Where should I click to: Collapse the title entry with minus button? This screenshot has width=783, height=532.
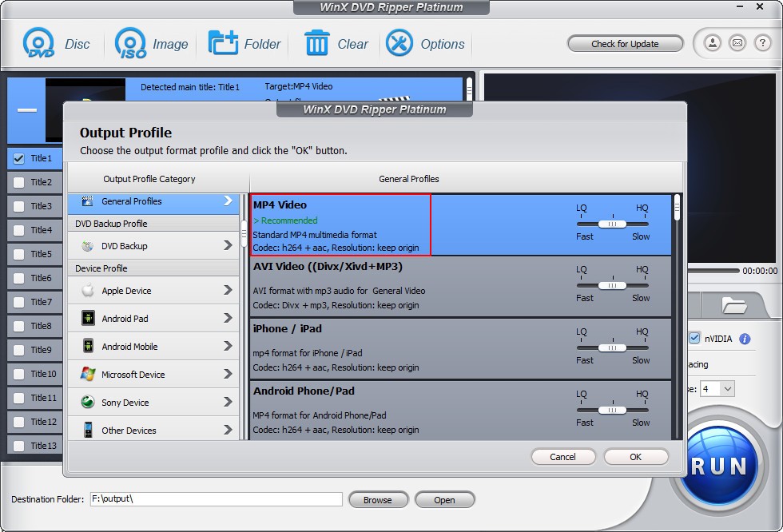27,110
